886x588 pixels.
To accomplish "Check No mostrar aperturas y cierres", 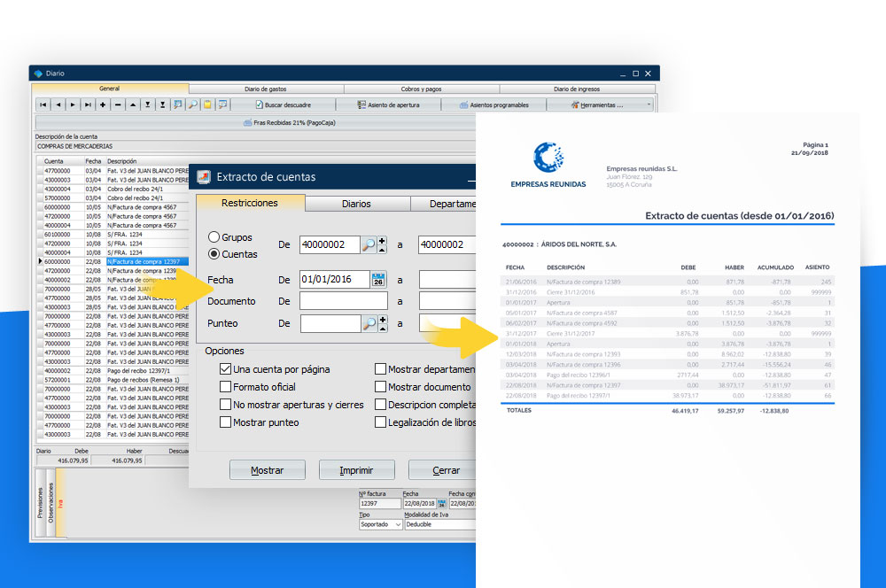I will pyautogui.click(x=226, y=405).
